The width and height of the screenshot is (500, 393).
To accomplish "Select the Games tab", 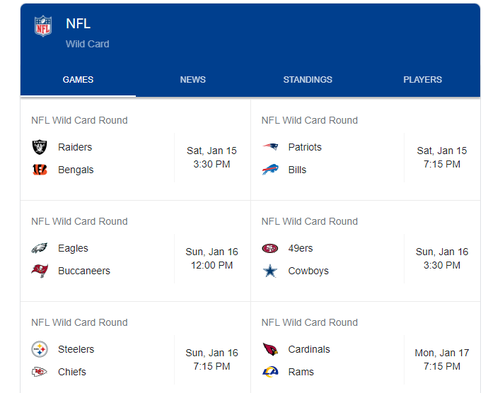I will pyautogui.click(x=78, y=80).
